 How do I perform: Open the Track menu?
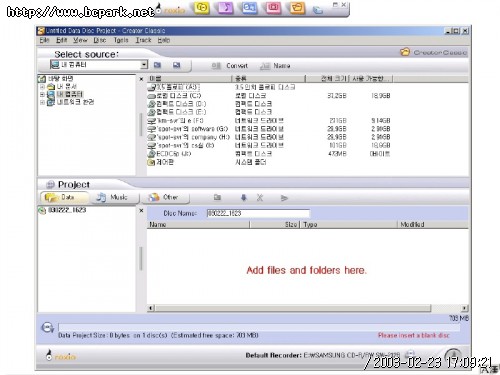coord(143,40)
